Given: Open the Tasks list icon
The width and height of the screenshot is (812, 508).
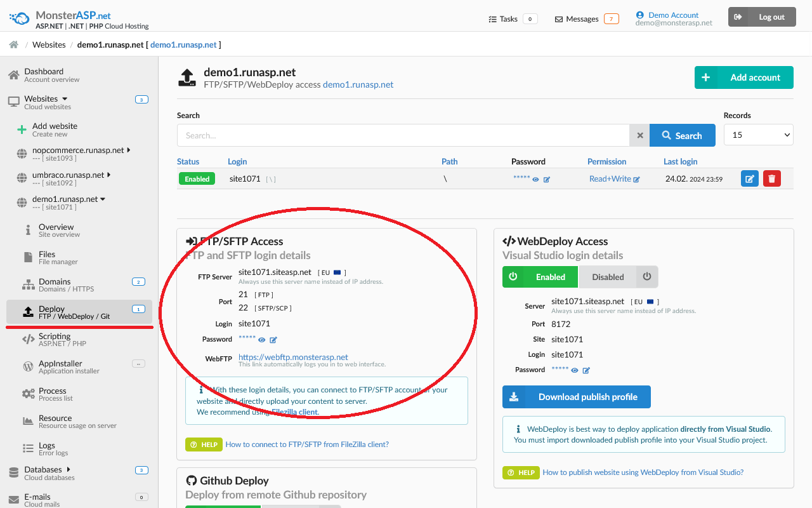Looking at the screenshot, I should (492, 19).
